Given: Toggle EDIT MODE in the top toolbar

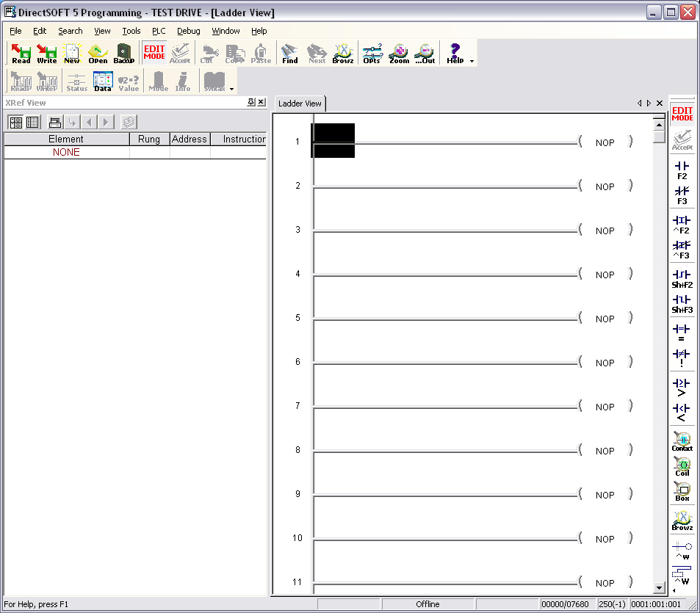Looking at the screenshot, I should point(154,54).
